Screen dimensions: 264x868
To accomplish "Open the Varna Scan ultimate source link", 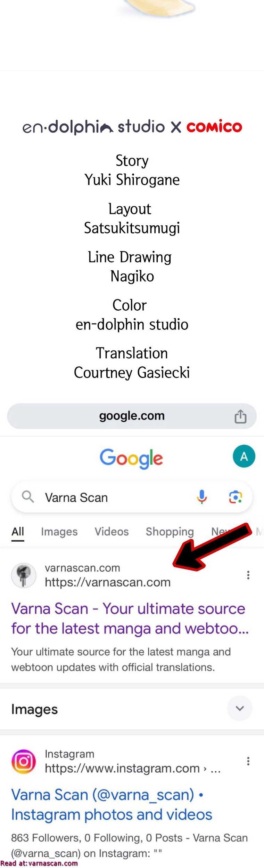I will coord(130,618).
